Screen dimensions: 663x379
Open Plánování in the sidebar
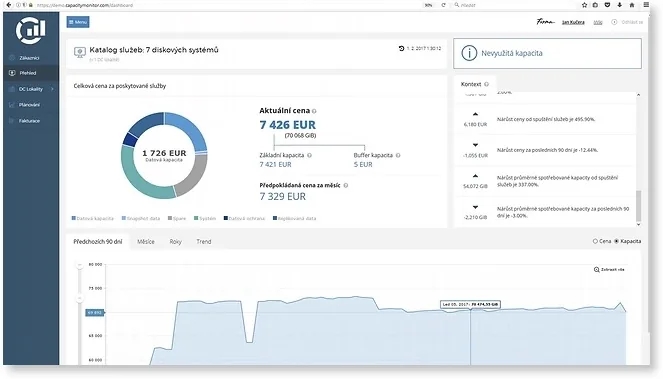click(30, 105)
